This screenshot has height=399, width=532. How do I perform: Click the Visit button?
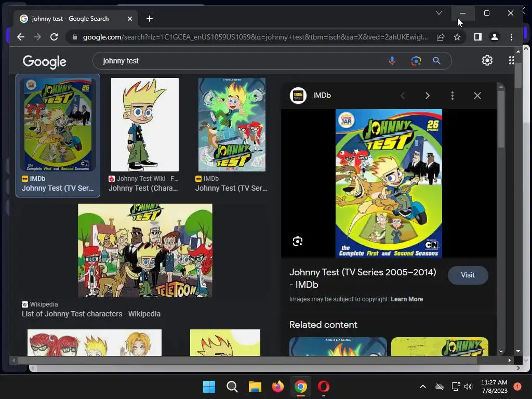coord(468,275)
